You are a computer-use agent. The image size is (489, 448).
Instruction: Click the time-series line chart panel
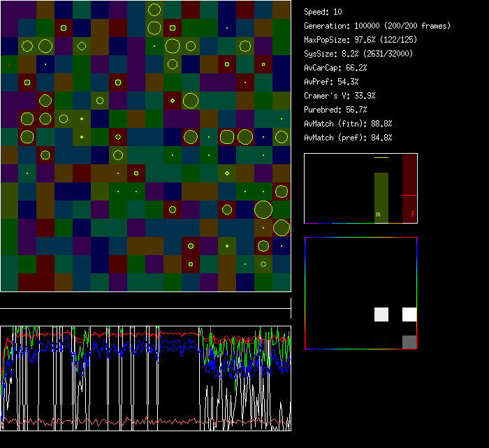point(145,378)
